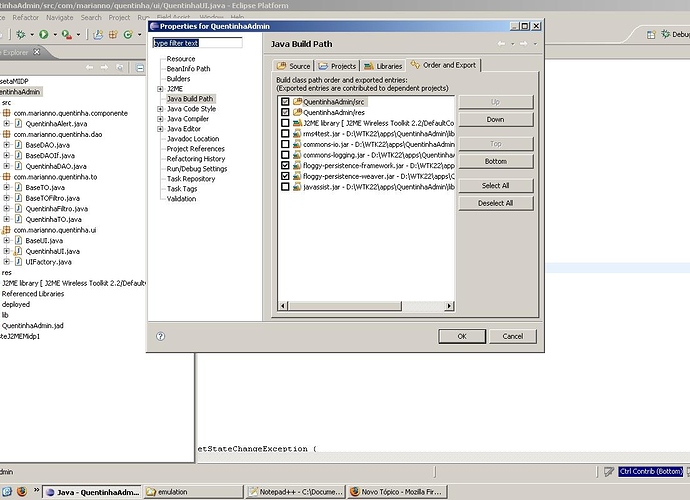Select Run/Debug Settings in properties tree
The width and height of the screenshot is (690, 500).
coord(197,169)
